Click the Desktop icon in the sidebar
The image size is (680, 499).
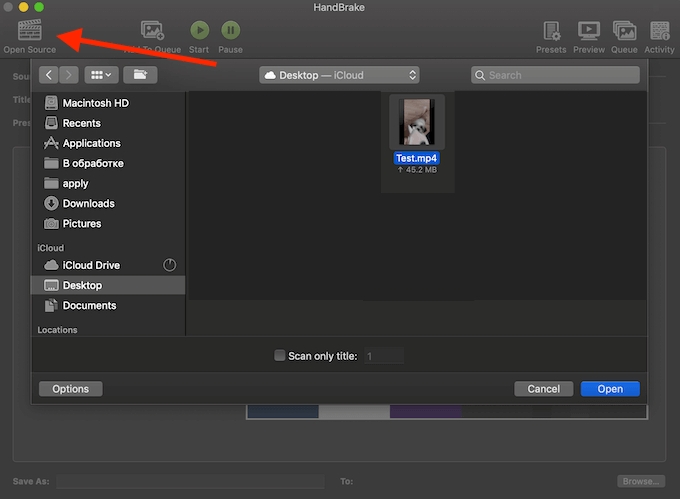point(51,285)
